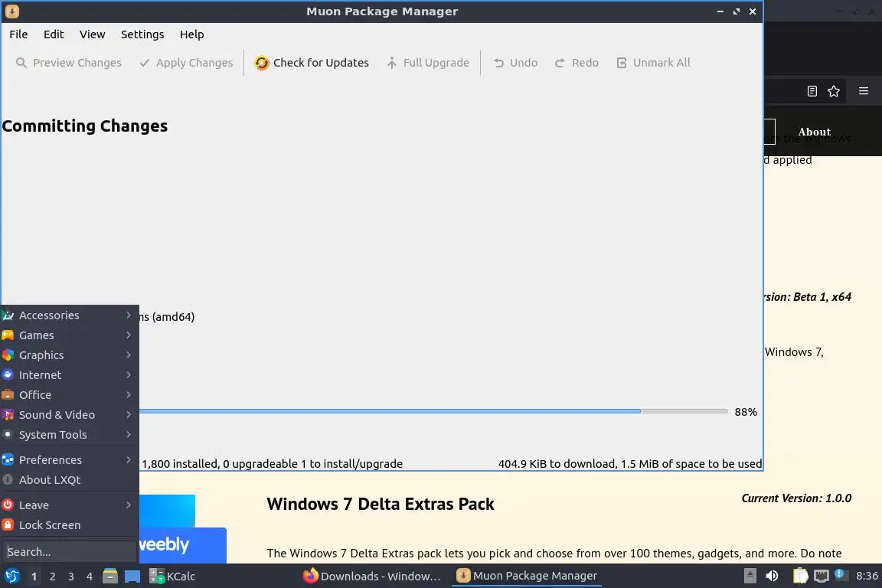Expand the Games submenu

pyautogui.click(x=69, y=335)
